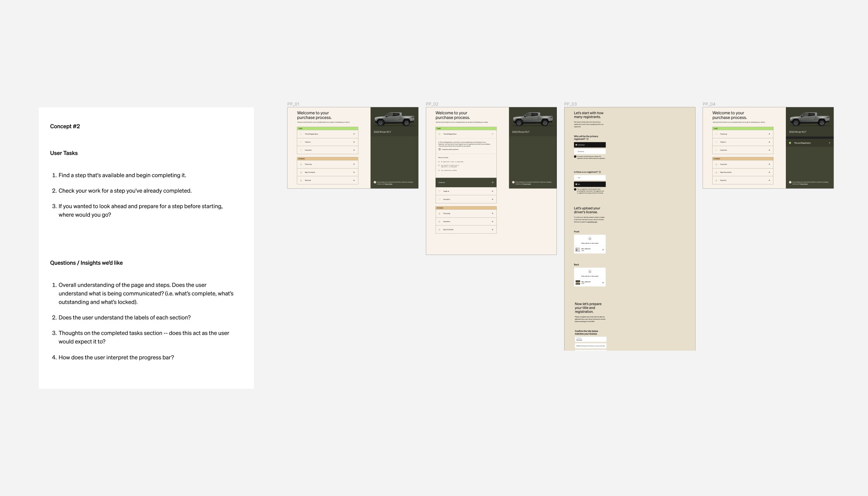Click the First Name field showing Michelle
Image resolution: width=868 pixels, height=496 pixels.
590,339
